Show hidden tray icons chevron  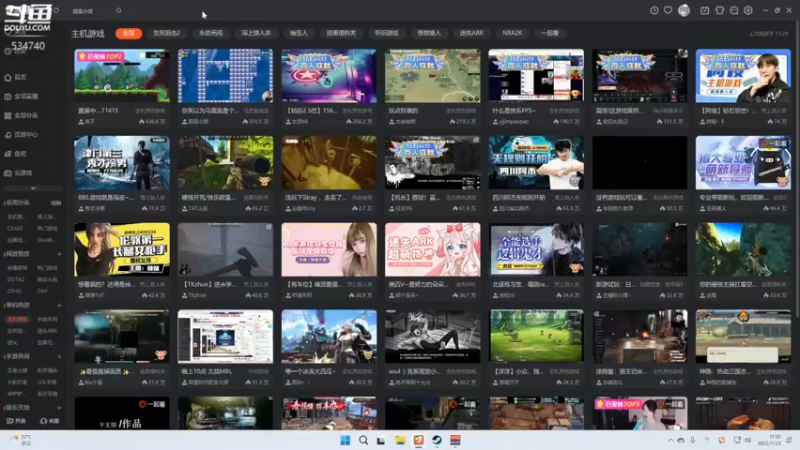coord(670,440)
